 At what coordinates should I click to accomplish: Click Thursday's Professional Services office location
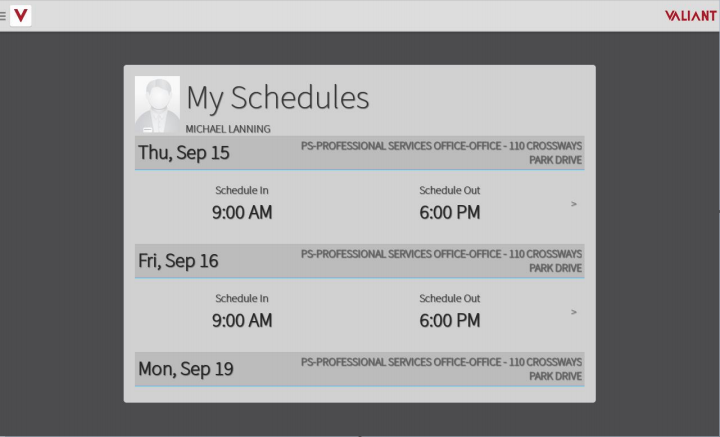(x=441, y=153)
